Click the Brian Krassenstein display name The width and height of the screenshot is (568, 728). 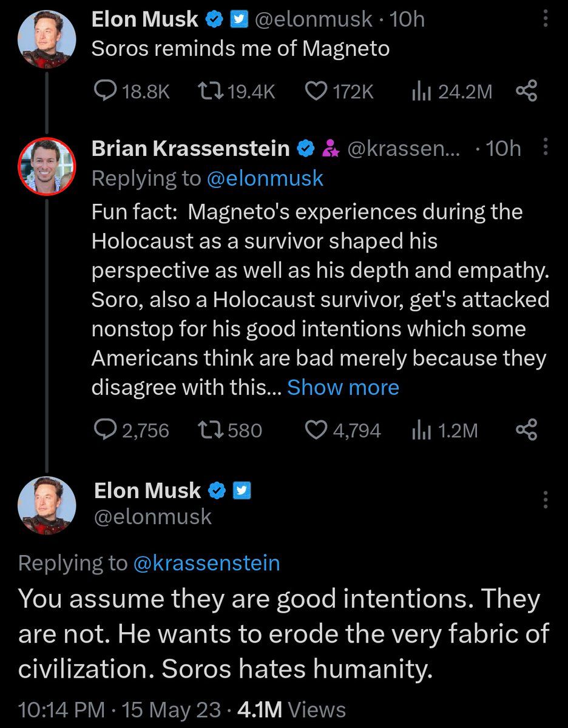tap(191, 149)
